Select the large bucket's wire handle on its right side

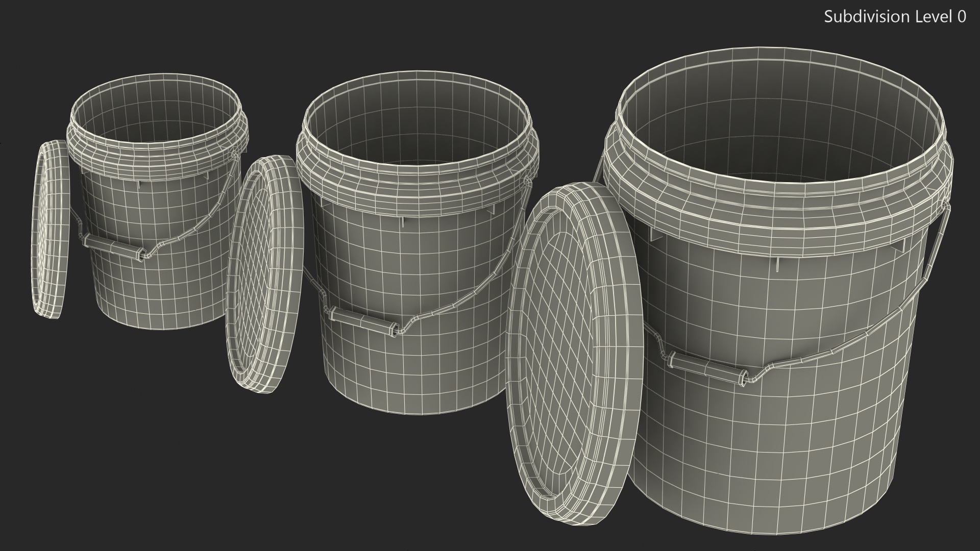coord(936,245)
